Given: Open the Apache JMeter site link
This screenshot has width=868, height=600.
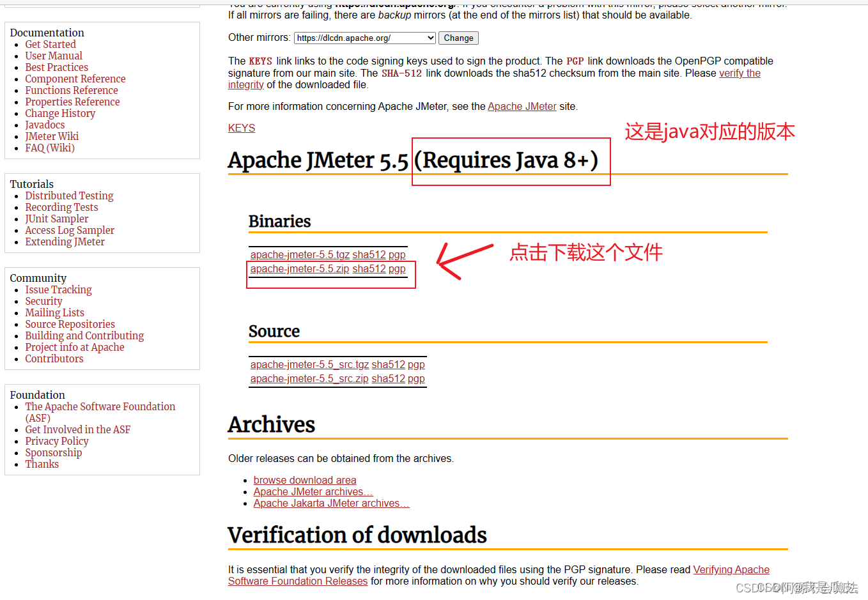Looking at the screenshot, I should [522, 106].
